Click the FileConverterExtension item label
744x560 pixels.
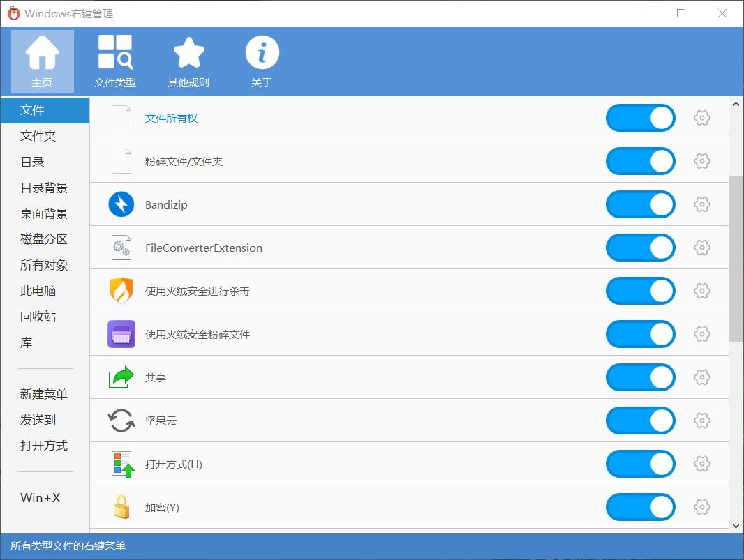[x=204, y=248]
